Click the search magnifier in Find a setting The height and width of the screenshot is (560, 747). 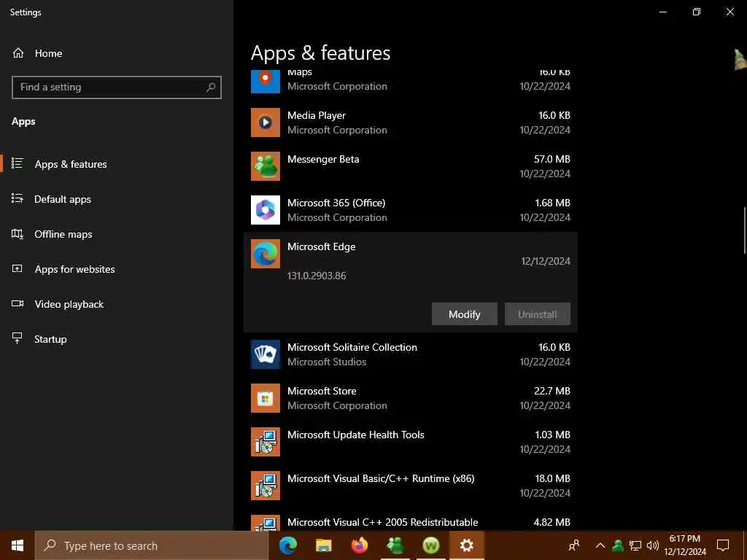pyautogui.click(x=211, y=87)
